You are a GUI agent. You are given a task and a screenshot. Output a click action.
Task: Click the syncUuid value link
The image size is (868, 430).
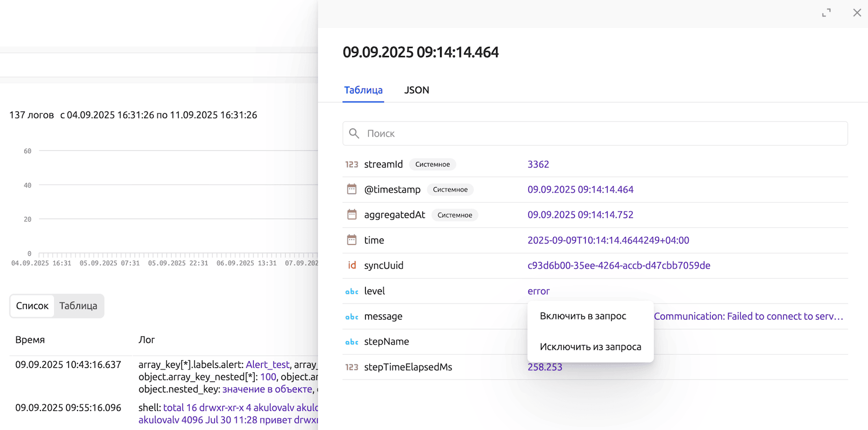click(618, 265)
